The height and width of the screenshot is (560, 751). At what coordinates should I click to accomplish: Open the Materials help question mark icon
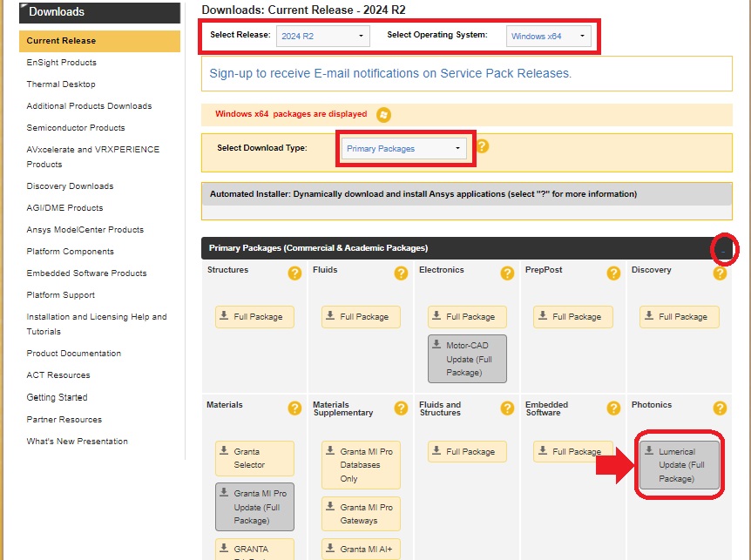coord(294,408)
